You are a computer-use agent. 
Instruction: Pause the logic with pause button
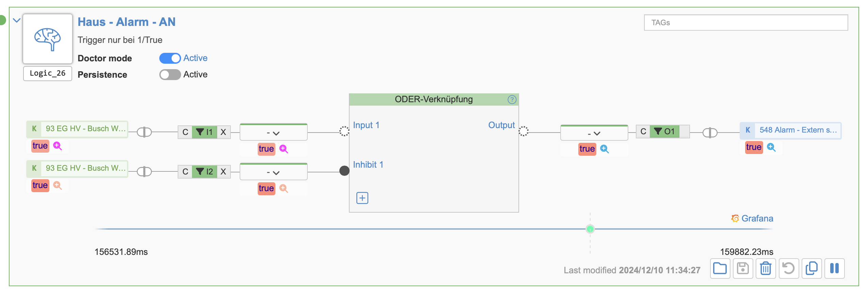tap(834, 269)
